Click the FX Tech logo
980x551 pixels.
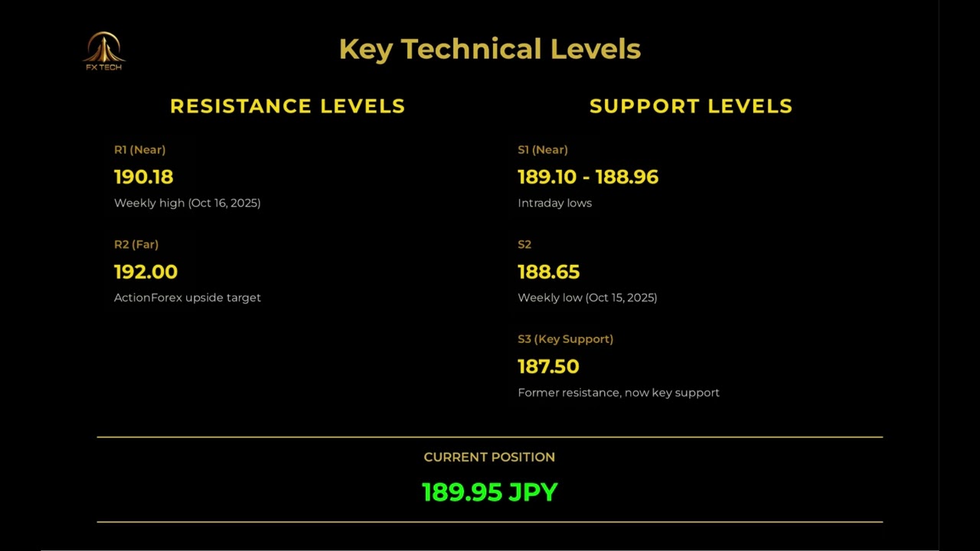103,51
